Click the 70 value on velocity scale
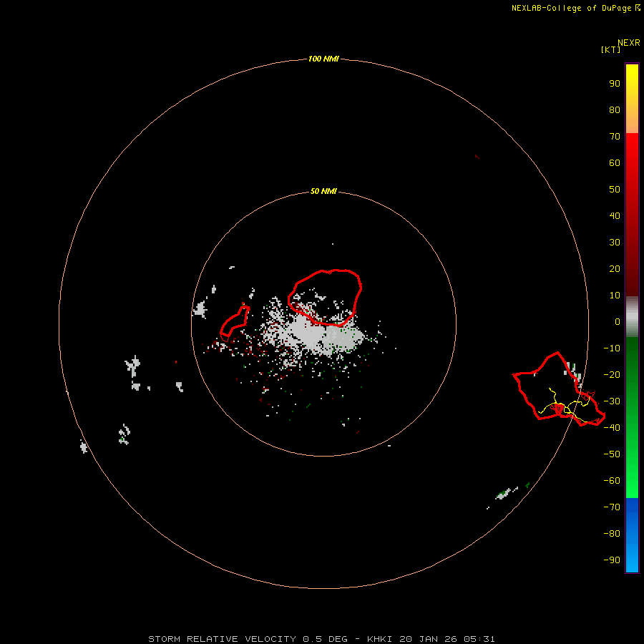The height and width of the screenshot is (644, 644). [x=615, y=137]
